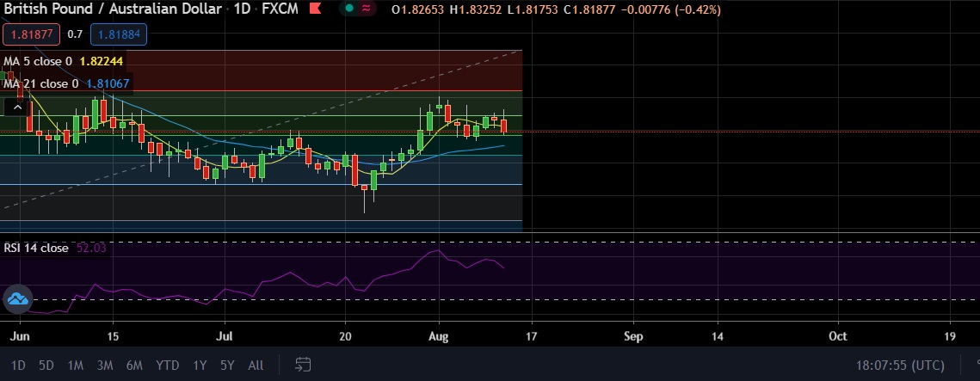Open the 18:07:55 (UTC) timezone menu
This screenshot has height=381, width=980.
point(900,365)
